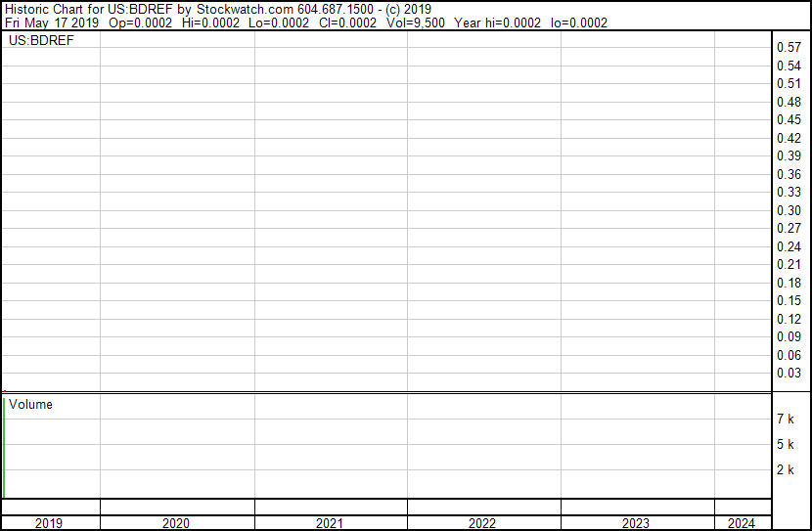Click the US:BDREF symbol label in chart
Viewport: 812px width, 531px height.
(x=41, y=40)
